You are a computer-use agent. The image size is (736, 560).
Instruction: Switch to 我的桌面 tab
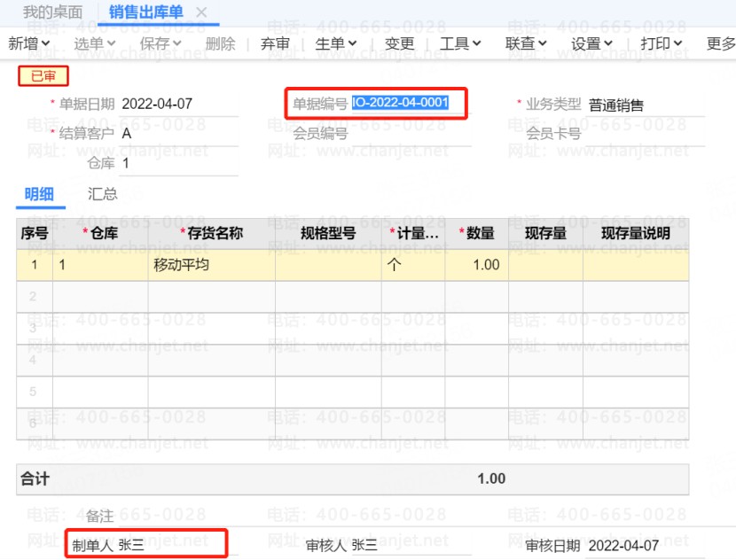tap(52, 12)
